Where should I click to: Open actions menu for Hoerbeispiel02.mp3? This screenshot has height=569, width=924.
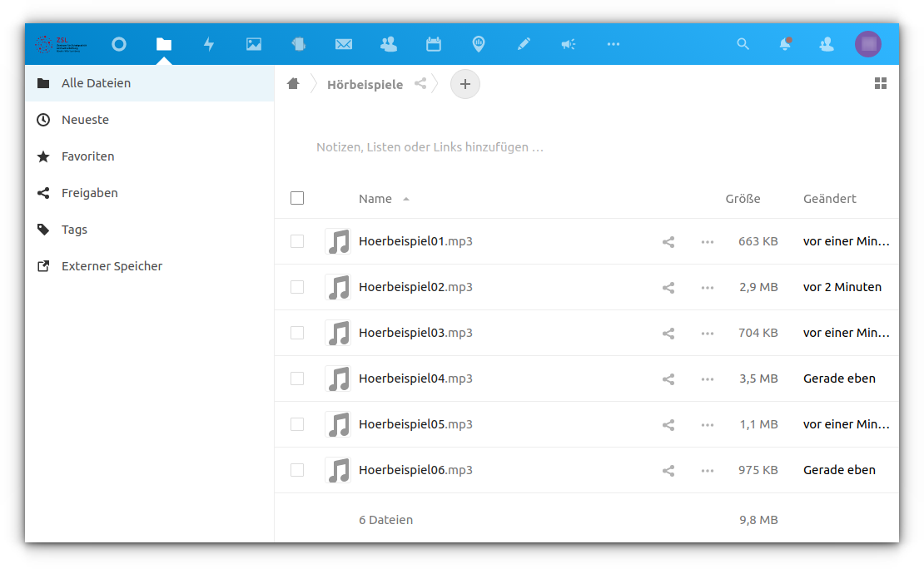pos(708,287)
